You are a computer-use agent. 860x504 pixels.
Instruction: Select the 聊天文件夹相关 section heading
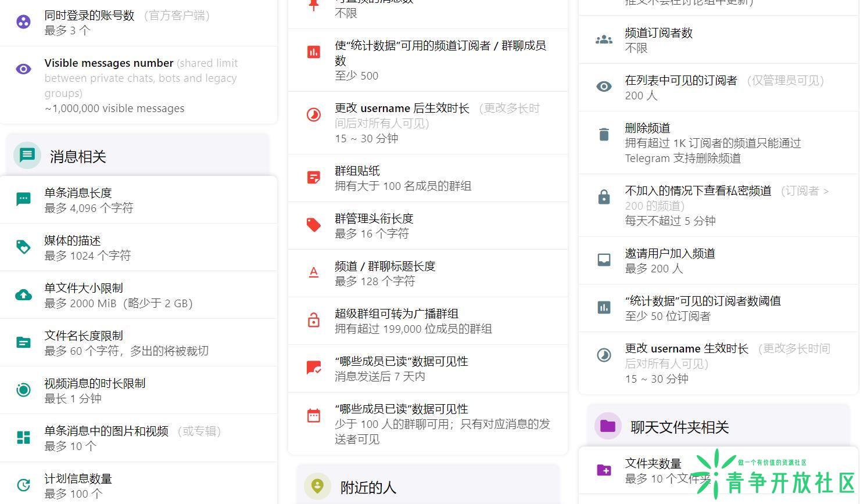tap(680, 427)
